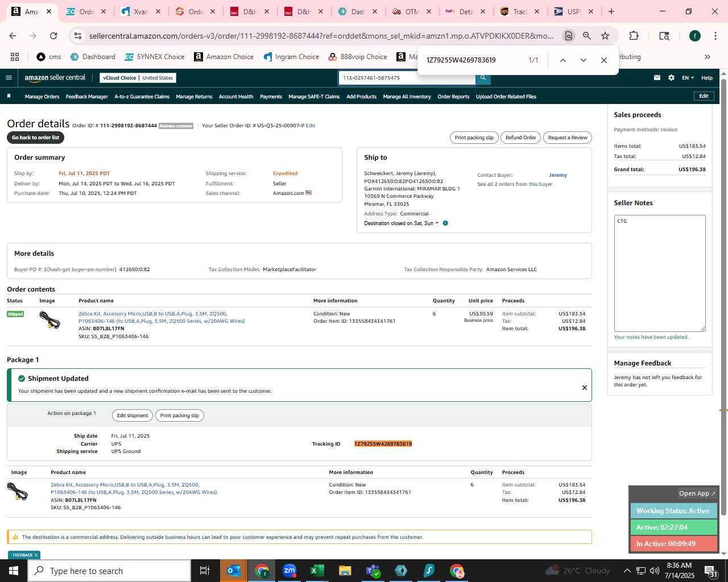Open the vCloud Choice United States account switcher
728x582 pixels.
point(138,78)
